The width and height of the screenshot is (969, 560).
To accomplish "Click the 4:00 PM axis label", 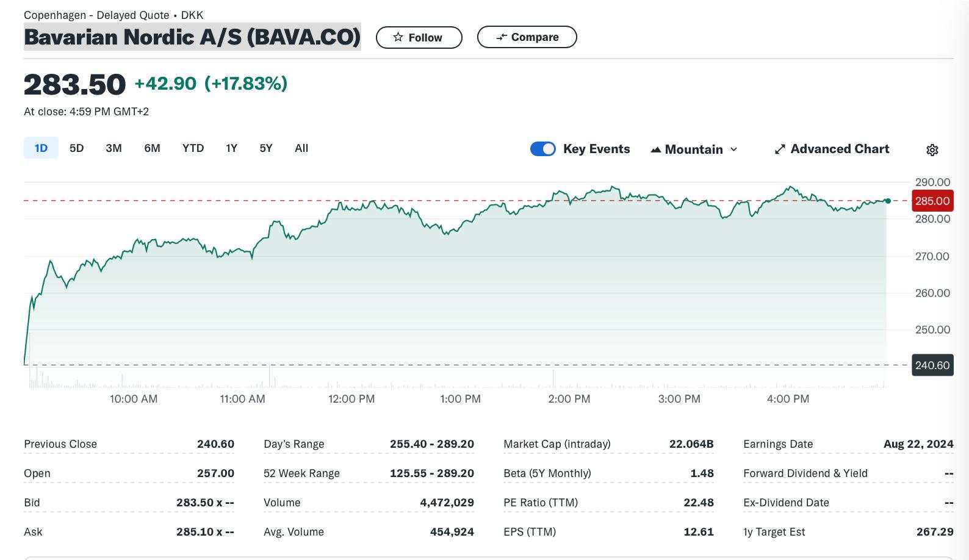I will coord(788,399).
